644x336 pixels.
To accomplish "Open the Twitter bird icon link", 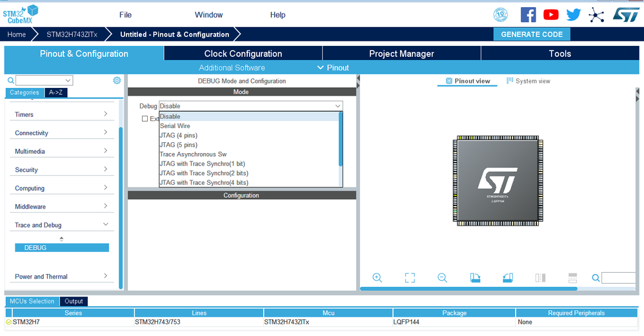I will coord(574,15).
